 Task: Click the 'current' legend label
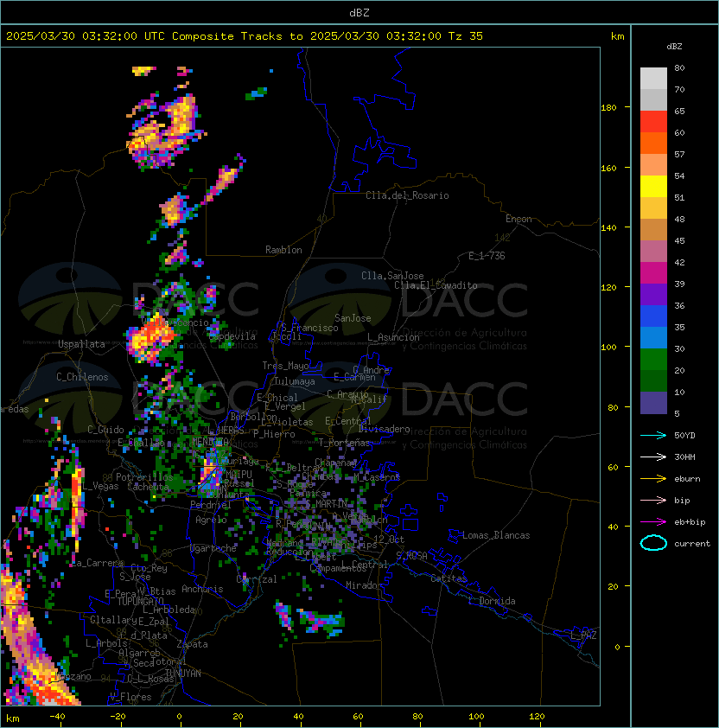pos(692,544)
